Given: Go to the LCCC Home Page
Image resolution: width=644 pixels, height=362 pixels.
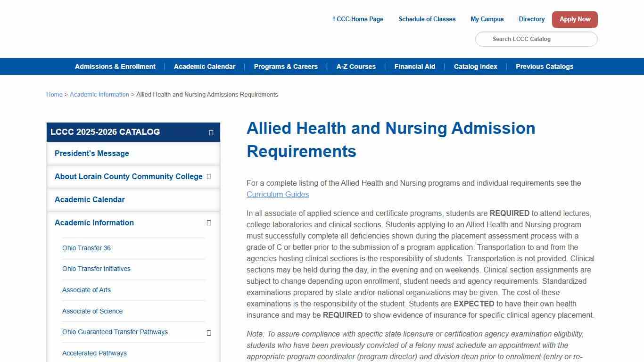Looking at the screenshot, I should point(358,19).
